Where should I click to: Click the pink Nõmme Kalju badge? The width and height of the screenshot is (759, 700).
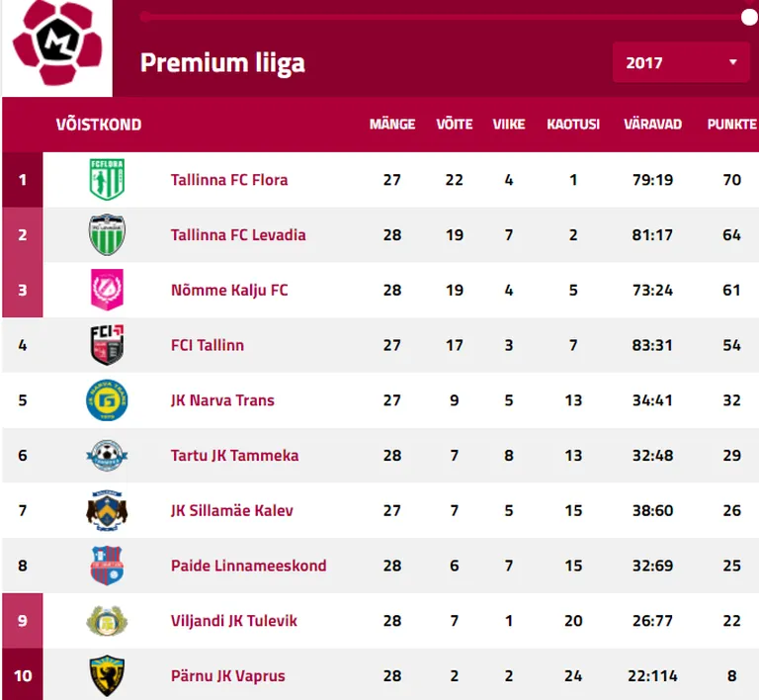[107, 290]
